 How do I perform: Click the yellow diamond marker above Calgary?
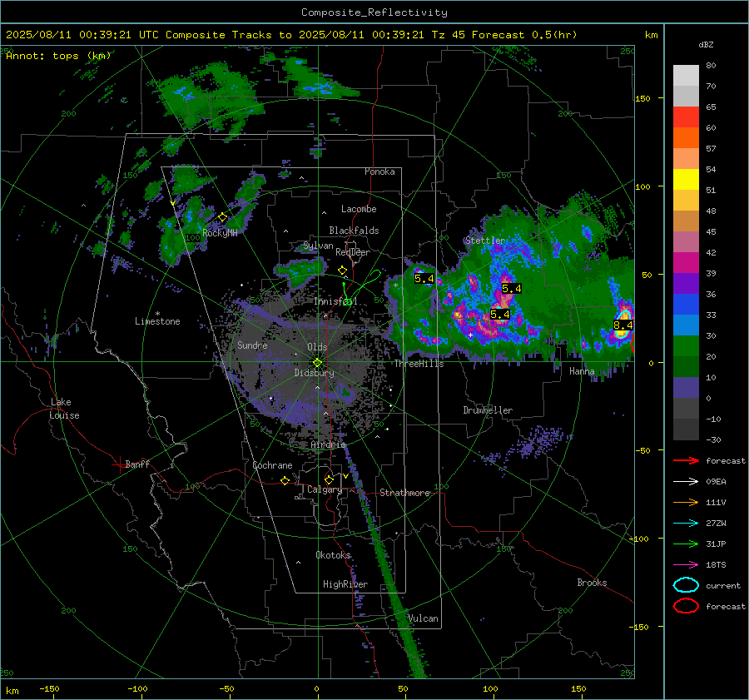click(329, 479)
